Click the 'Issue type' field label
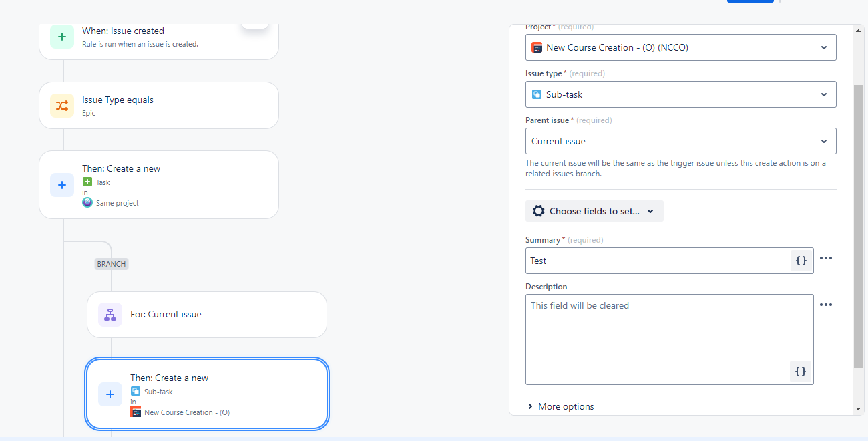The image size is (868, 441). pos(544,73)
